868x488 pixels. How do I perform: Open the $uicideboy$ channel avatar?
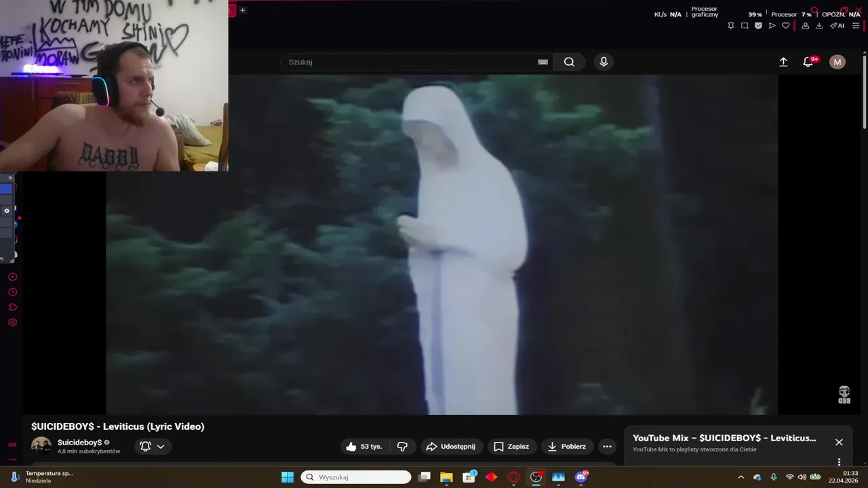41,446
